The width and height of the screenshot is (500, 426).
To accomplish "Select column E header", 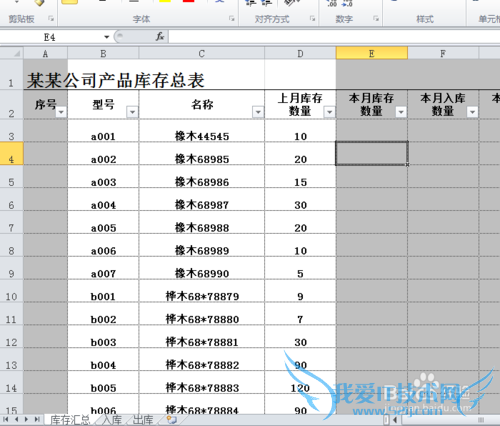I will pyautogui.click(x=372, y=53).
